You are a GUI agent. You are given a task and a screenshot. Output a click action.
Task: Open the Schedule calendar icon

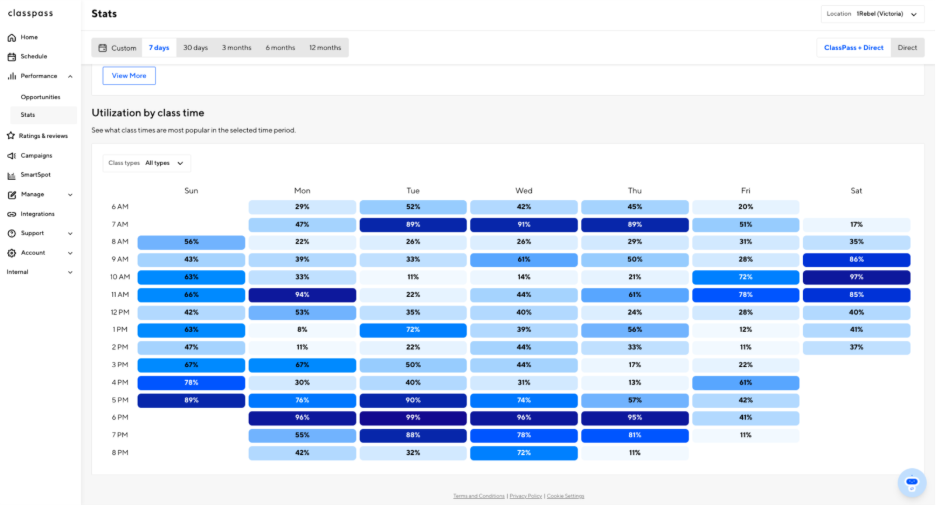(11, 57)
